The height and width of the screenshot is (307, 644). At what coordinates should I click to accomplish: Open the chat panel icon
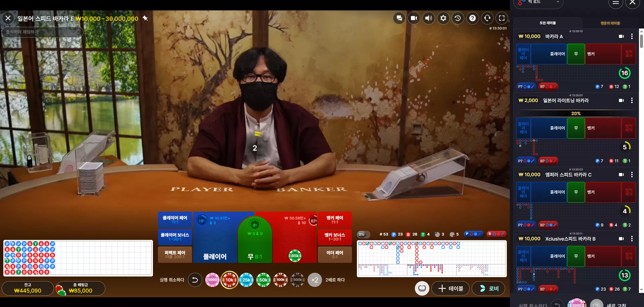[399, 18]
